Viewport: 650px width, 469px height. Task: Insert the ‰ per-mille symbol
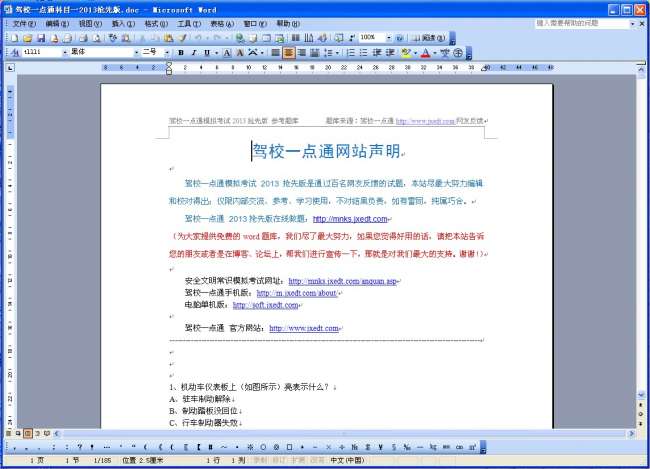pyautogui.click(x=407, y=447)
